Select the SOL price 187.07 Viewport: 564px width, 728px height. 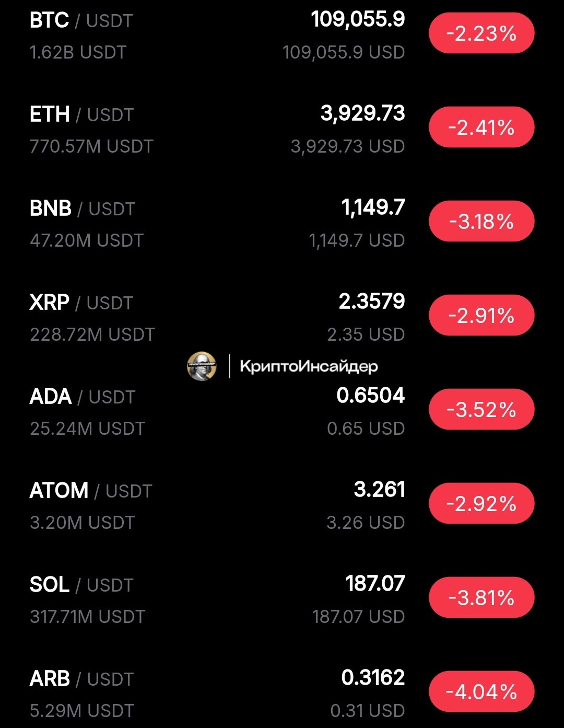point(375,584)
